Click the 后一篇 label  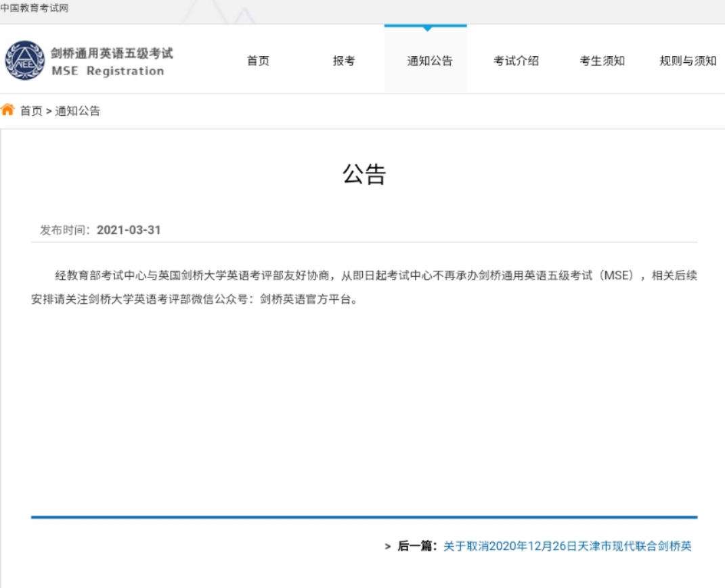click(x=417, y=546)
